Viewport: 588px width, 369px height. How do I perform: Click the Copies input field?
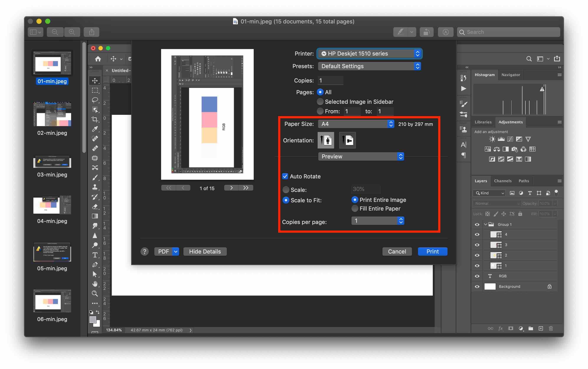[x=330, y=81]
